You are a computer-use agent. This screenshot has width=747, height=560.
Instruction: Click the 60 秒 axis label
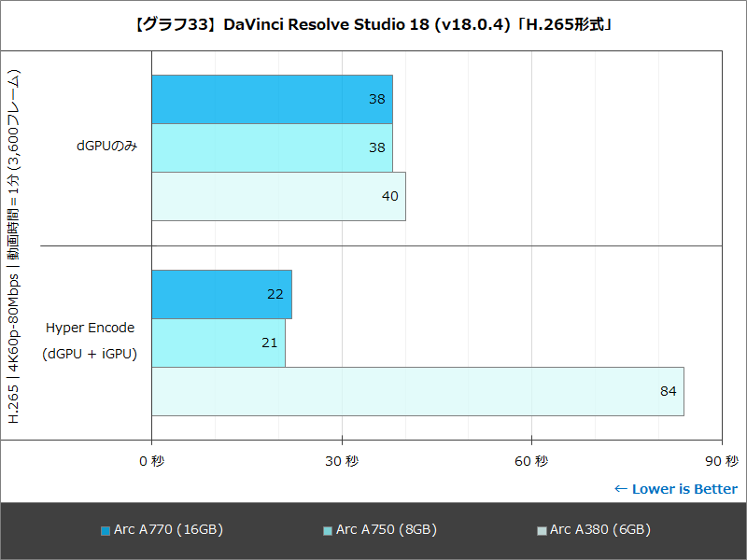pyautogui.click(x=531, y=461)
